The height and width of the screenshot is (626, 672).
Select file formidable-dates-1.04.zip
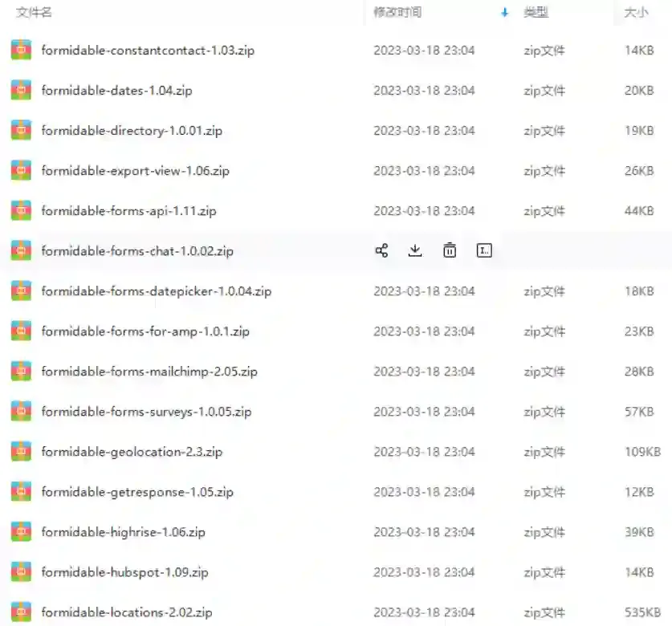tap(116, 91)
